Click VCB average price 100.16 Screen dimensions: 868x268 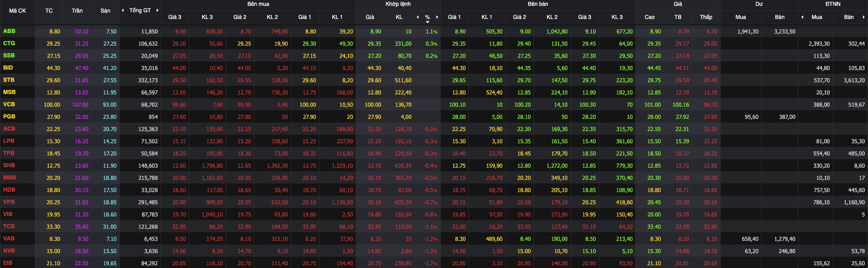click(681, 105)
